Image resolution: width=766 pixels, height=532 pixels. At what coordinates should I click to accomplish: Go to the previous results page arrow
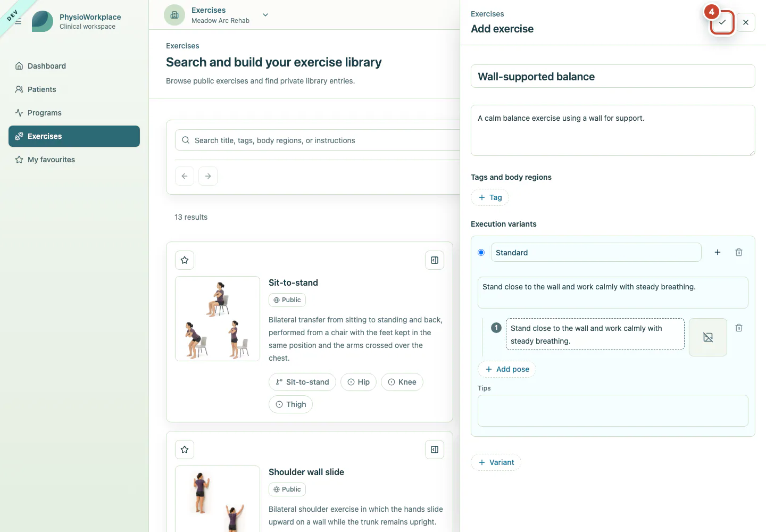click(185, 176)
